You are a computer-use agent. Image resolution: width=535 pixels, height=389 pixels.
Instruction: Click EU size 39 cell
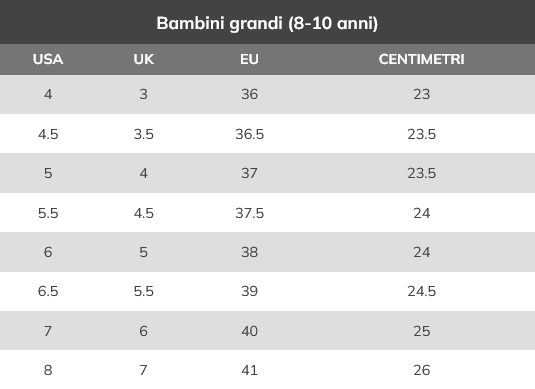[x=249, y=291]
